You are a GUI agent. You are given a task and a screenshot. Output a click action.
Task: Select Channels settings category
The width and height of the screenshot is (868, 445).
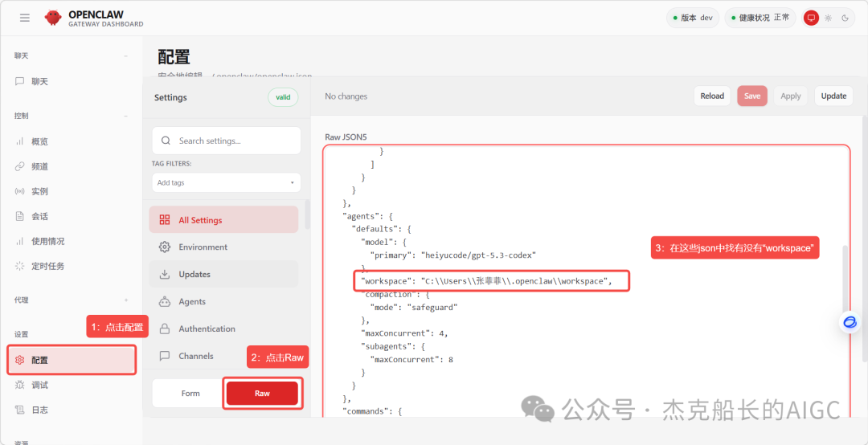point(223,356)
